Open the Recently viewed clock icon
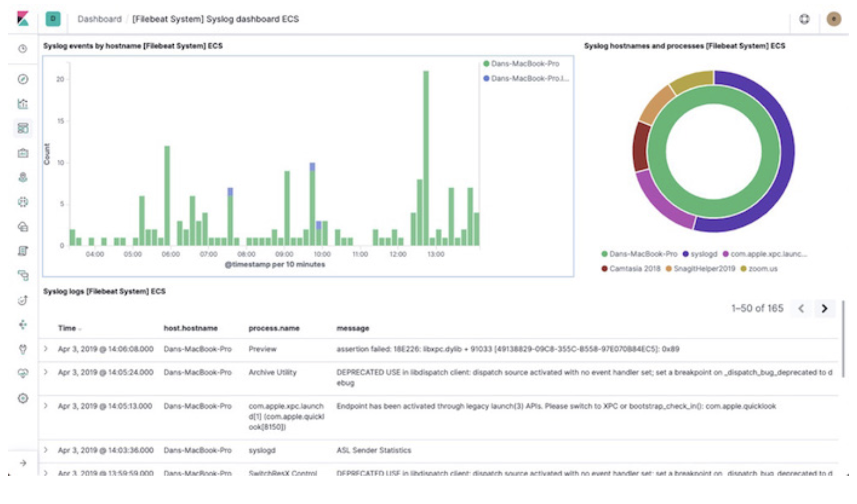The height and width of the screenshot is (504, 857). [x=23, y=49]
